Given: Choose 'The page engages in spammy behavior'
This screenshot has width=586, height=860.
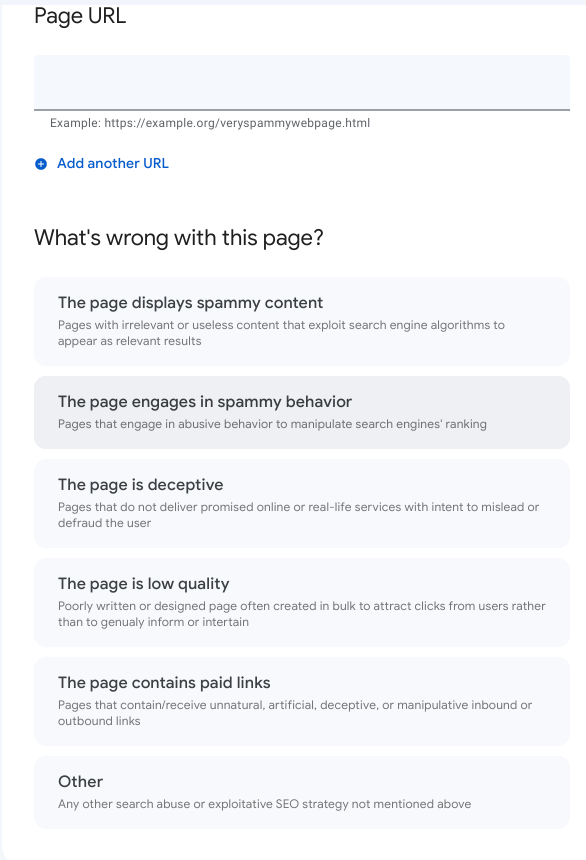Looking at the screenshot, I should click(302, 412).
